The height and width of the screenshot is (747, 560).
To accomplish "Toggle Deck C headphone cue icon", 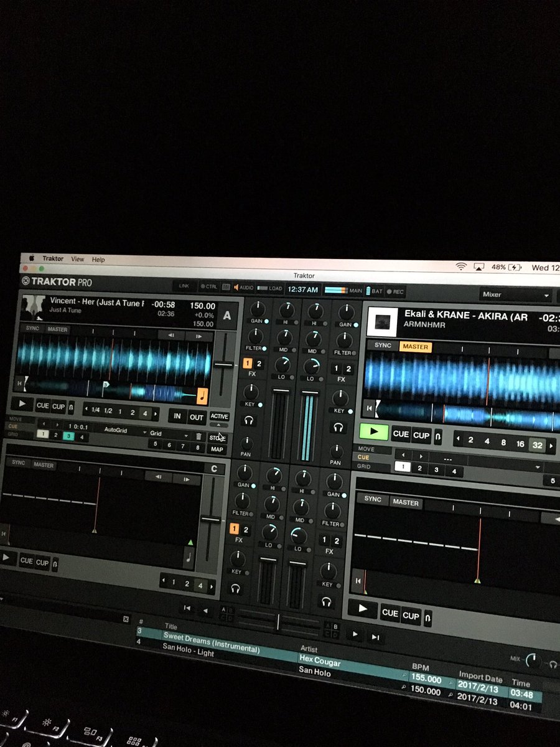I will click(x=235, y=587).
